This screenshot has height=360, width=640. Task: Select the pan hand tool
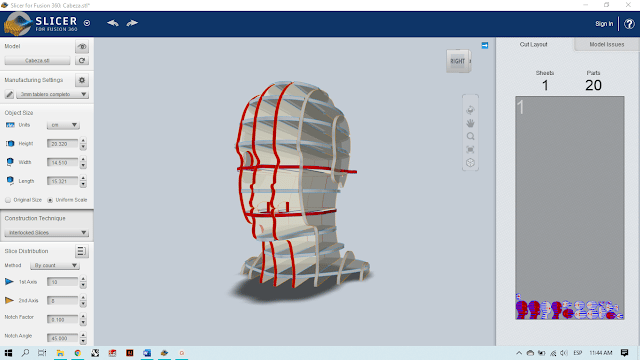(470, 123)
